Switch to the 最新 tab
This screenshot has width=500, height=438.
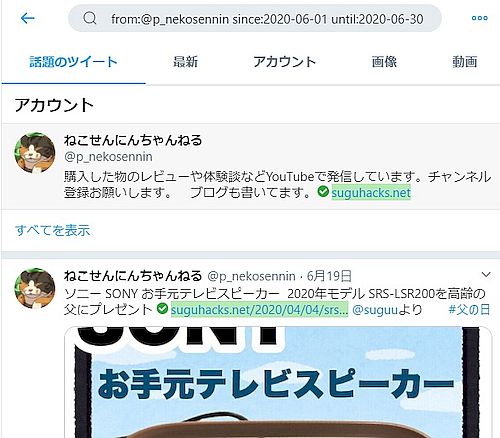click(x=185, y=62)
